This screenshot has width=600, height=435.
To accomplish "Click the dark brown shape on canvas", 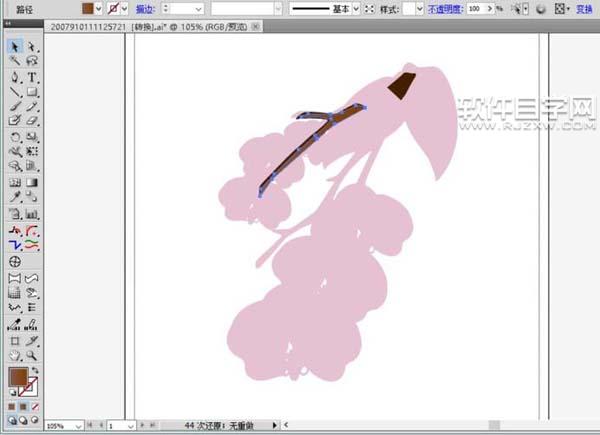I will (403, 86).
